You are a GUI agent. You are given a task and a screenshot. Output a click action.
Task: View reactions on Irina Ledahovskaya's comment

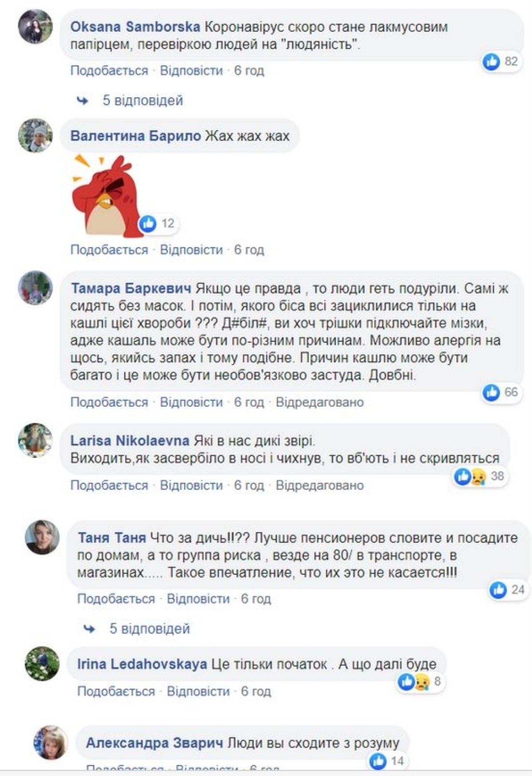point(419,681)
